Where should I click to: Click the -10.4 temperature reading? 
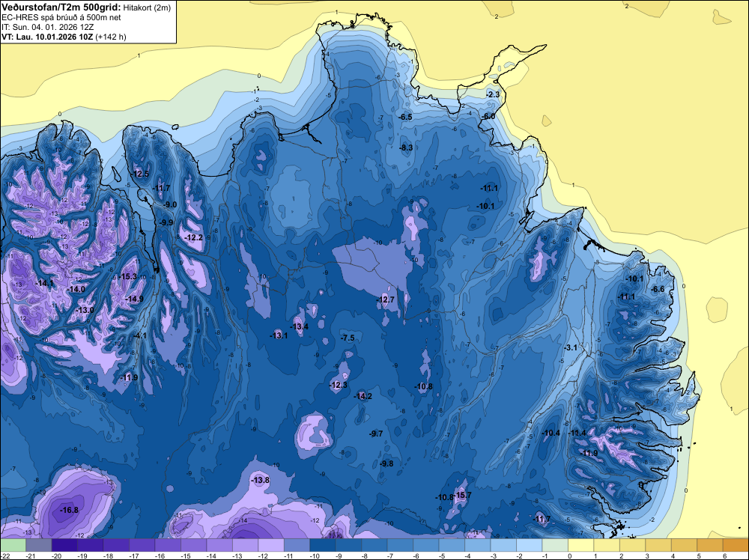pyautogui.click(x=551, y=433)
